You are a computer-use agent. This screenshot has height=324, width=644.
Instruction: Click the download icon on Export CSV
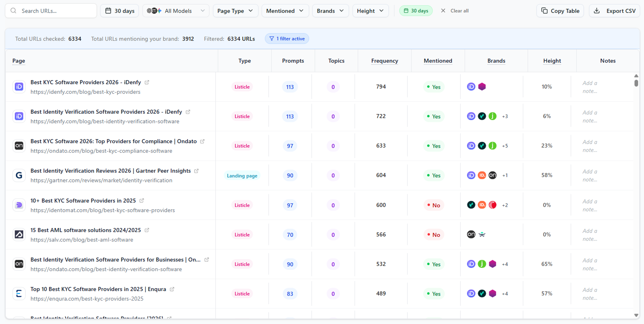(x=597, y=11)
